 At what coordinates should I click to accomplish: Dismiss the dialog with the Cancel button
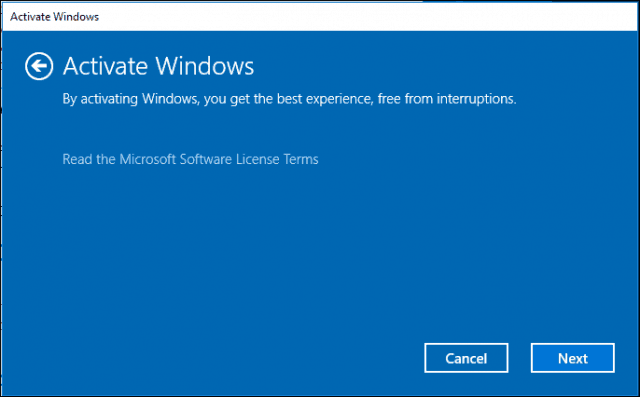466,358
